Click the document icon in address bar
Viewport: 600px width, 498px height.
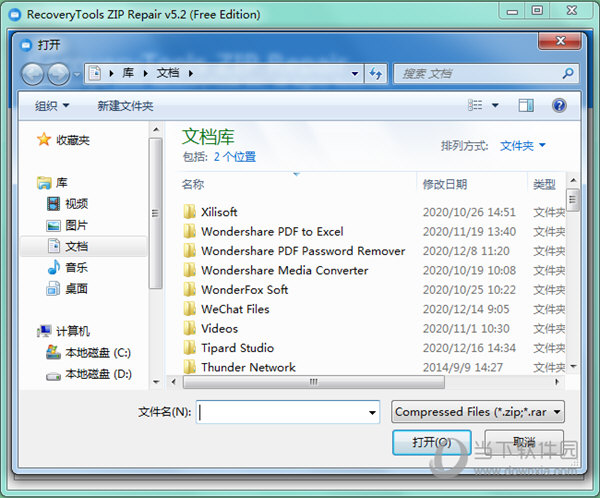pyautogui.click(x=95, y=73)
